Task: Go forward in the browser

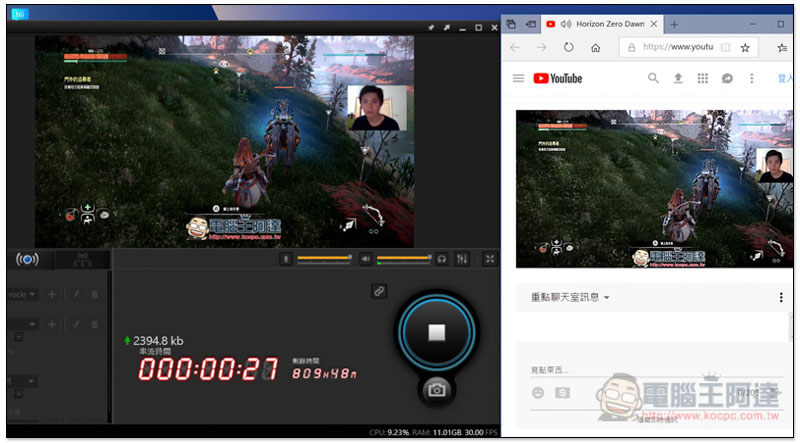Action: [541, 47]
